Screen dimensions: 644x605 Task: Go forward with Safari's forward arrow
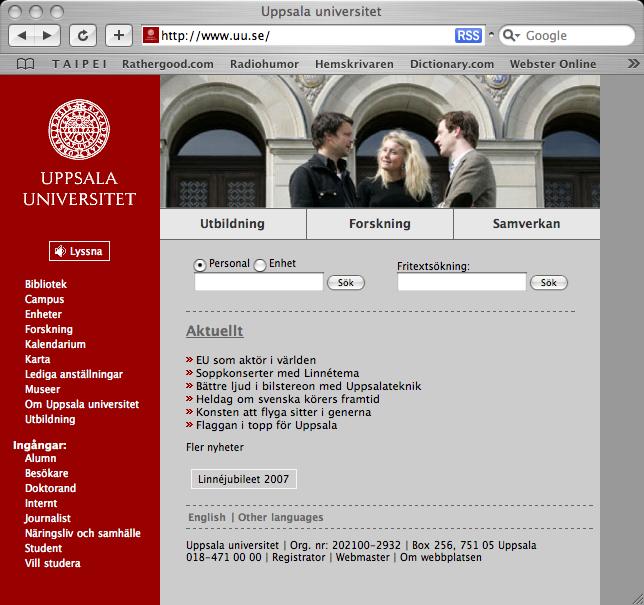[x=48, y=36]
